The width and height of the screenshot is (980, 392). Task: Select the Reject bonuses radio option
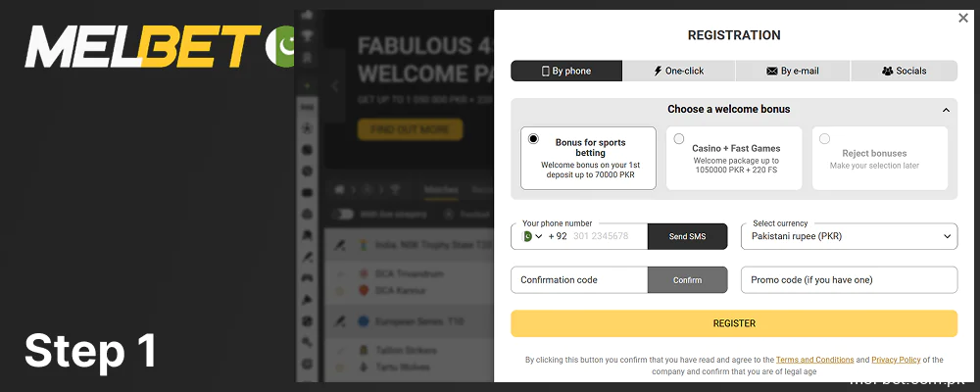[824, 139]
